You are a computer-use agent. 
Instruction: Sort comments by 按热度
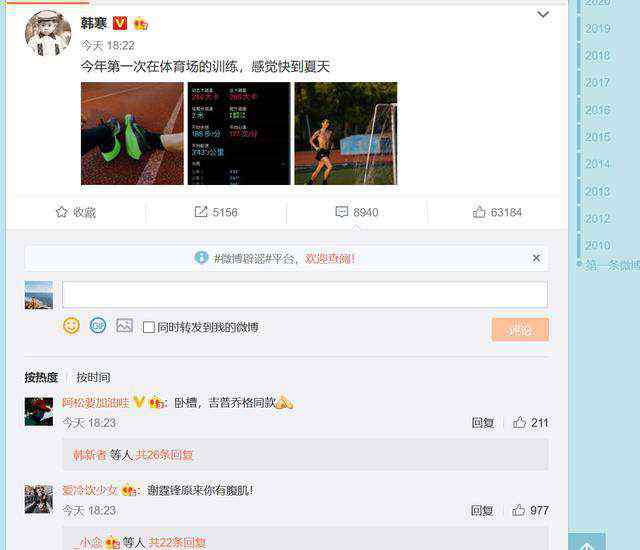point(41,377)
